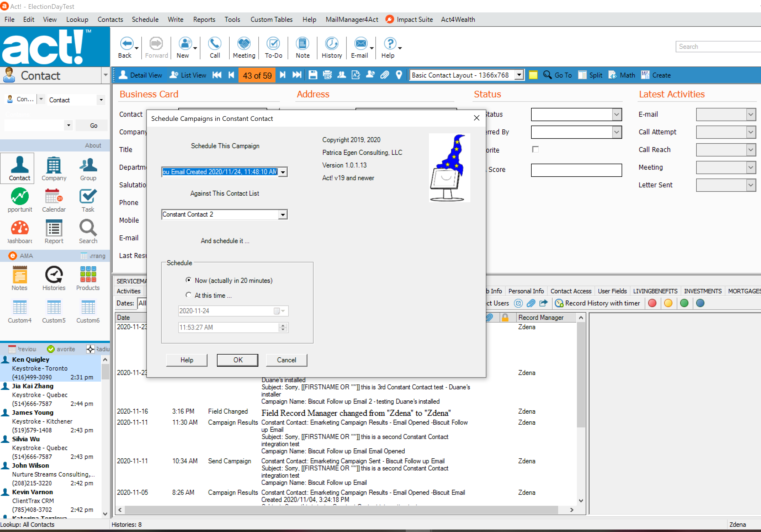
Task: Click the map pin location icon
Action: pos(399,75)
